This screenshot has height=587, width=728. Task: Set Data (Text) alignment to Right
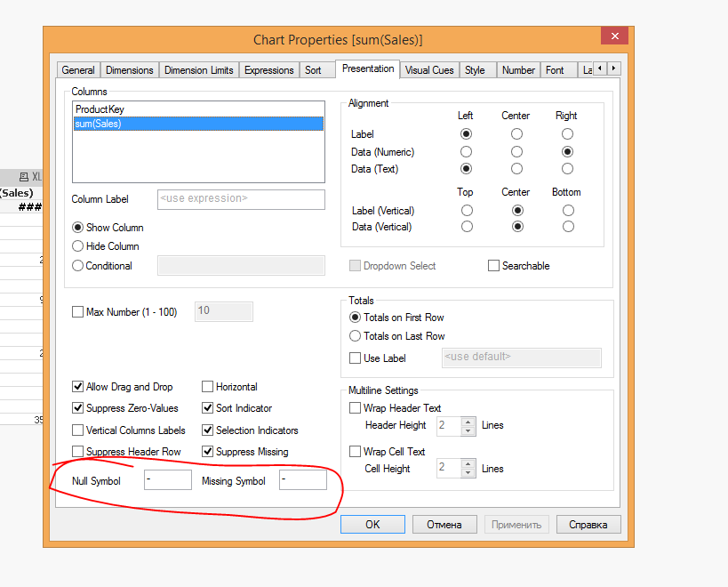(x=567, y=169)
